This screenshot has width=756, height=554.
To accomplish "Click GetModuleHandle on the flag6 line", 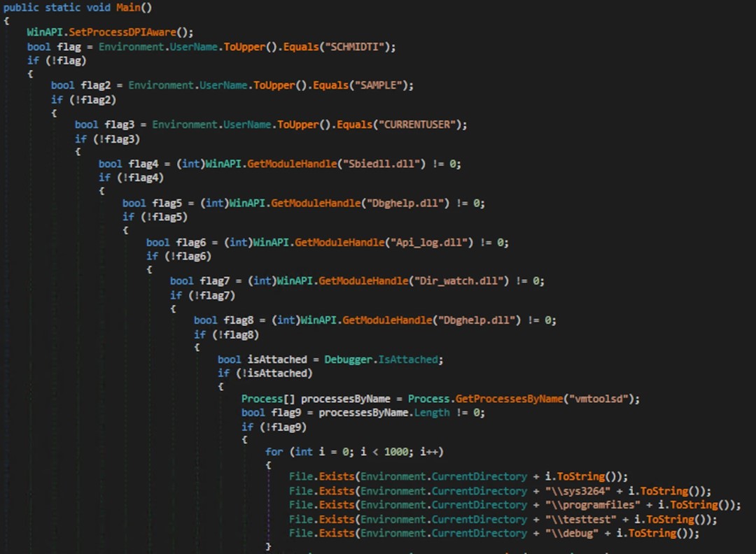I will point(339,242).
